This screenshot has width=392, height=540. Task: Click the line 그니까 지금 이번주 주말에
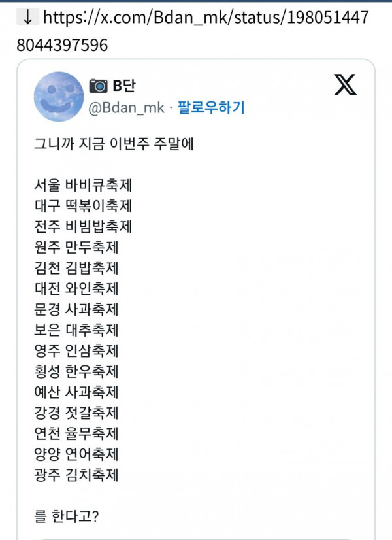114,144
